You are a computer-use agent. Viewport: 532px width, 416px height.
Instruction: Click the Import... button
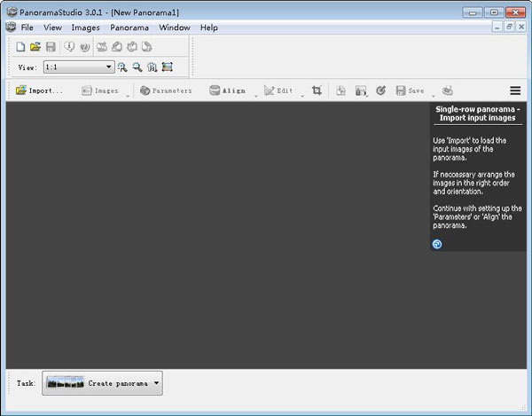pyautogui.click(x=39, y=90)
